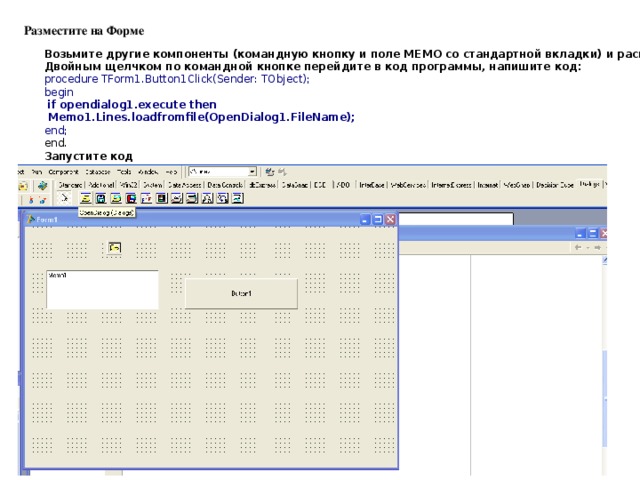Switch to the Standard palette tab

[70, 185]
